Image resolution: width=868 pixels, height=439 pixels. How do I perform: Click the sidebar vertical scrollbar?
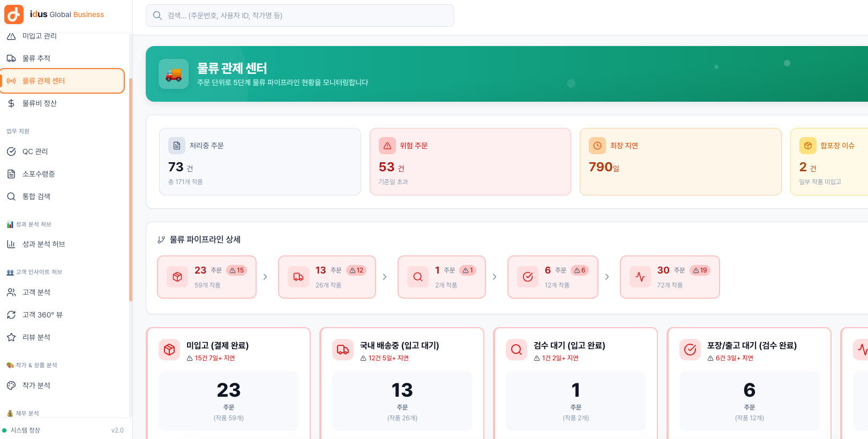(x=131, y=190)
